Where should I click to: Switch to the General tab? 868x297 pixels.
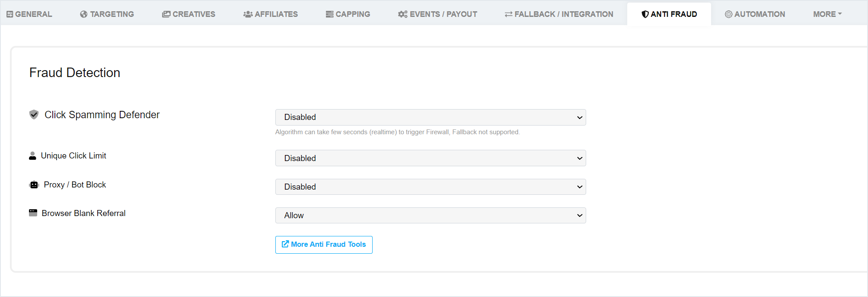(29, 14)
